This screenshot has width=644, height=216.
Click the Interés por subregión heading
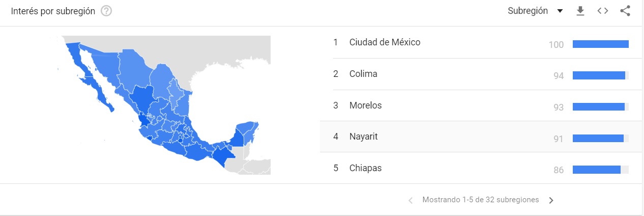point(53,11)
